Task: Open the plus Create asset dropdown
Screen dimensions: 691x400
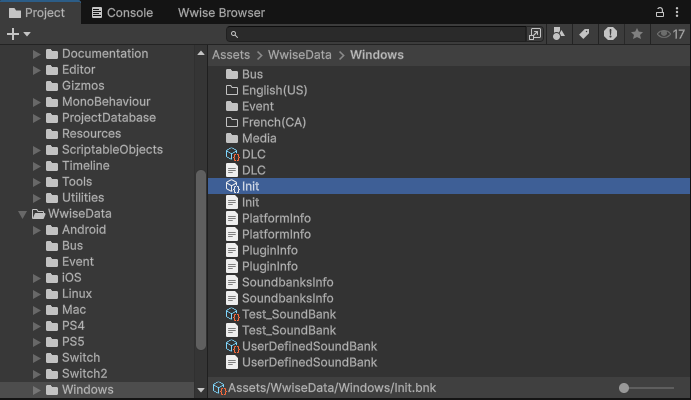Action: click(16, 34)
